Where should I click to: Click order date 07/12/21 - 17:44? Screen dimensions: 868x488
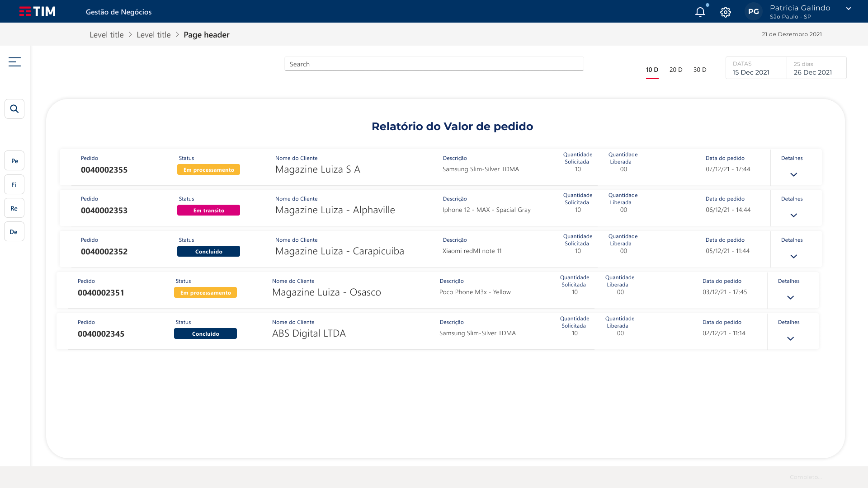coord(728,169)
